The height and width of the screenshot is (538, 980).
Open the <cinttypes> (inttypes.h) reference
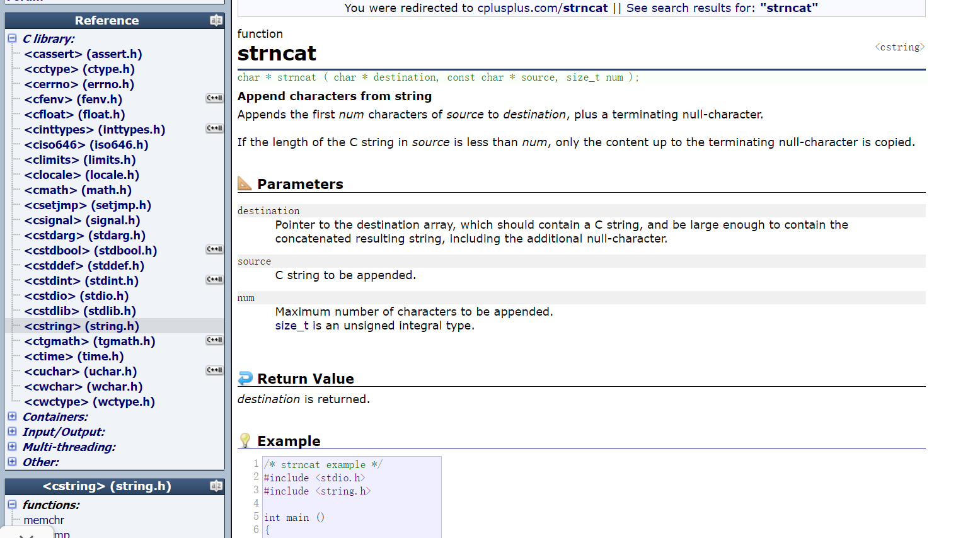pos(95,130)
